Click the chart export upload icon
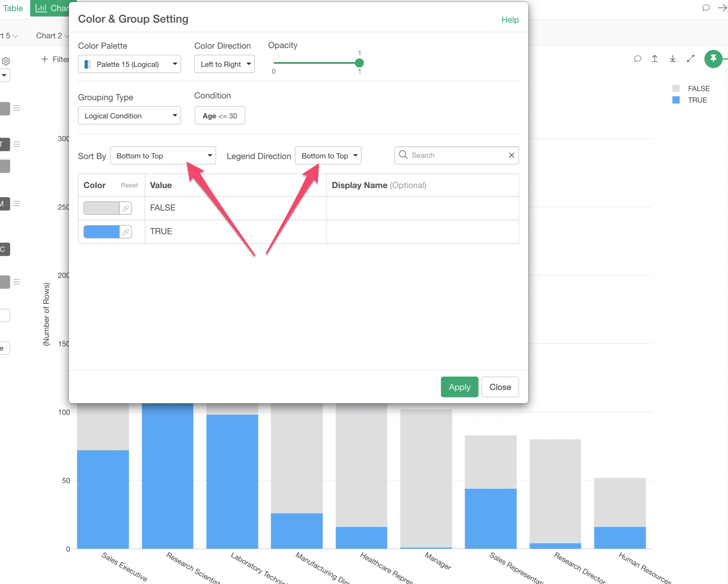The width and height of the screenshot is (728, 584). coord(655,58)
